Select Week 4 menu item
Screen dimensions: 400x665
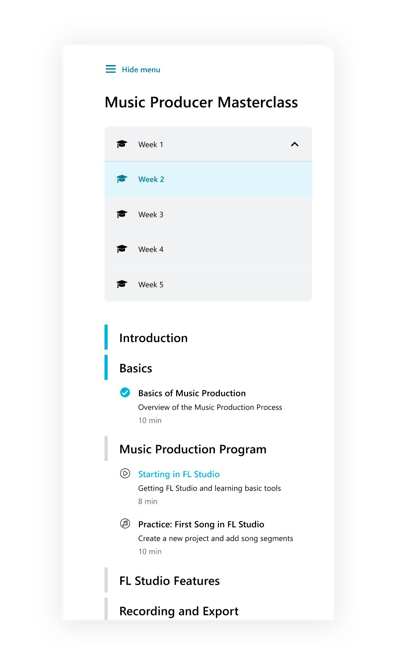click(208, 249)
